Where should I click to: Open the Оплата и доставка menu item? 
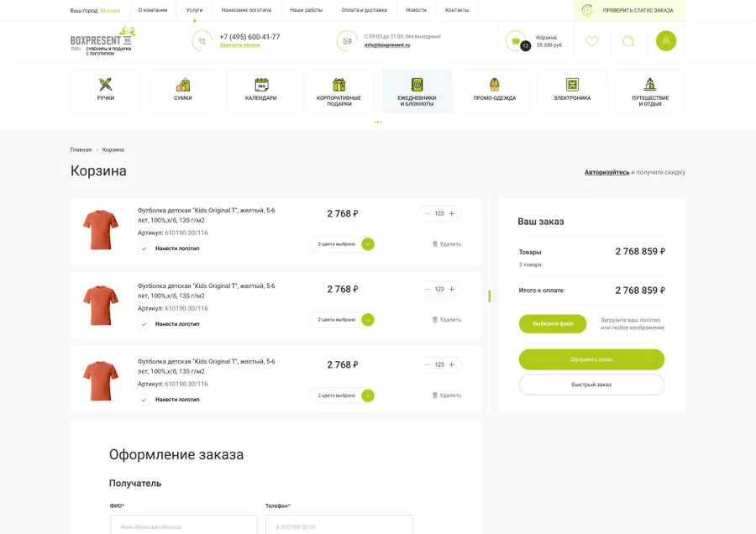pyautogui.click(x=364, y=10)
